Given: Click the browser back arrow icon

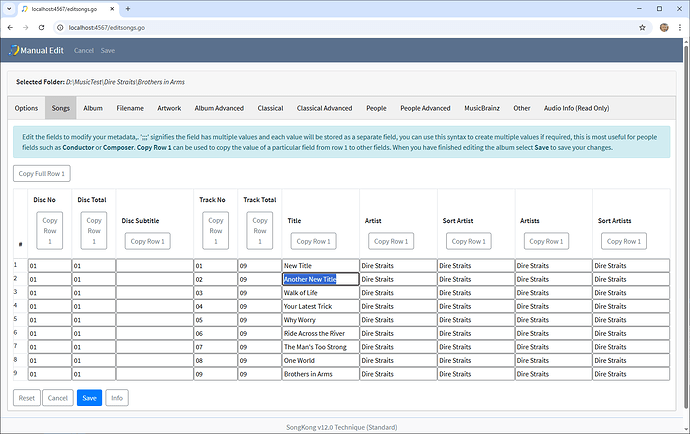Looking at the screenshot, I should [11, 27].
